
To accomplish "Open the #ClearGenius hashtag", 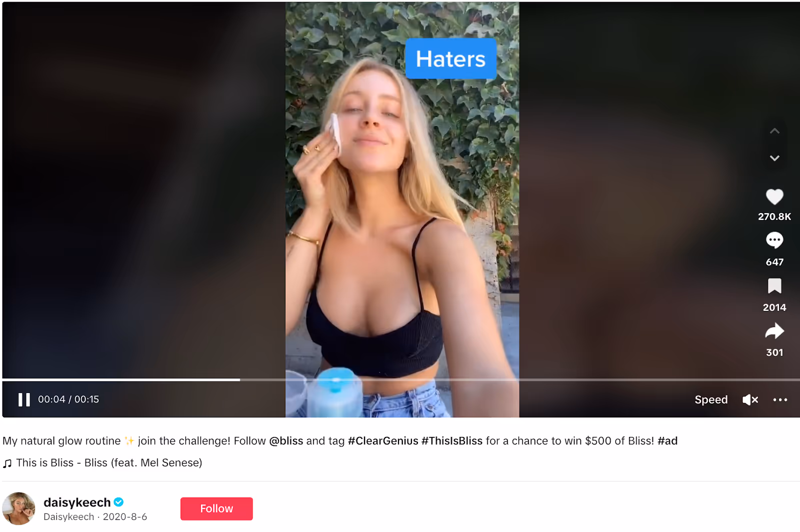I will 383,441.
